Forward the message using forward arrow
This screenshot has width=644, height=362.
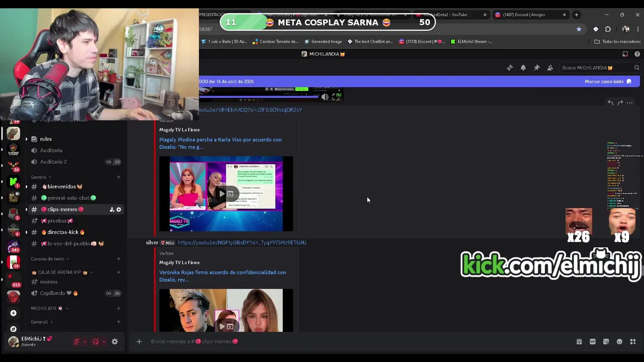[x=620, y=103]
